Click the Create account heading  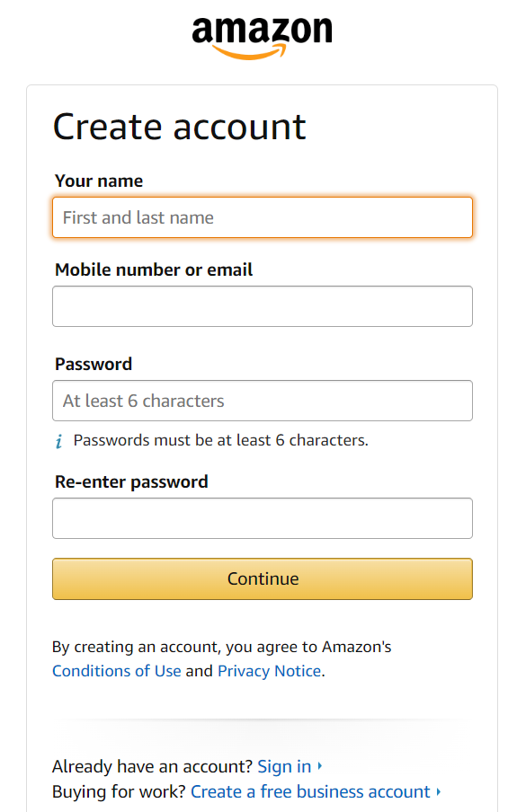179,127
